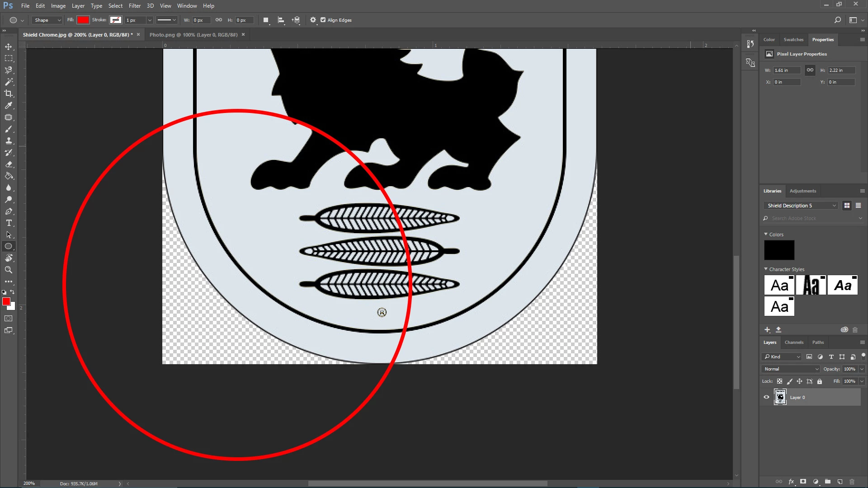Select the Crop tool
The image size is (868, 488).
[x=9, y=94]
